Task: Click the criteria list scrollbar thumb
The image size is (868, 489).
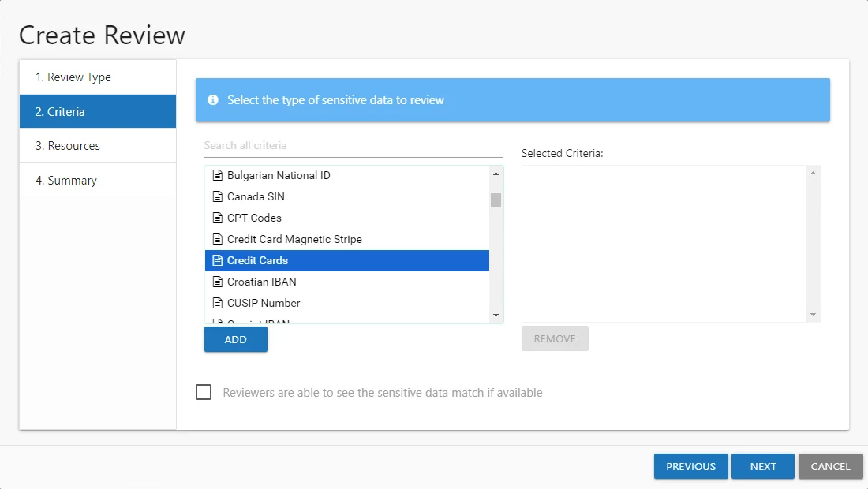Action: pyautogui.click(x=496, y=200)
